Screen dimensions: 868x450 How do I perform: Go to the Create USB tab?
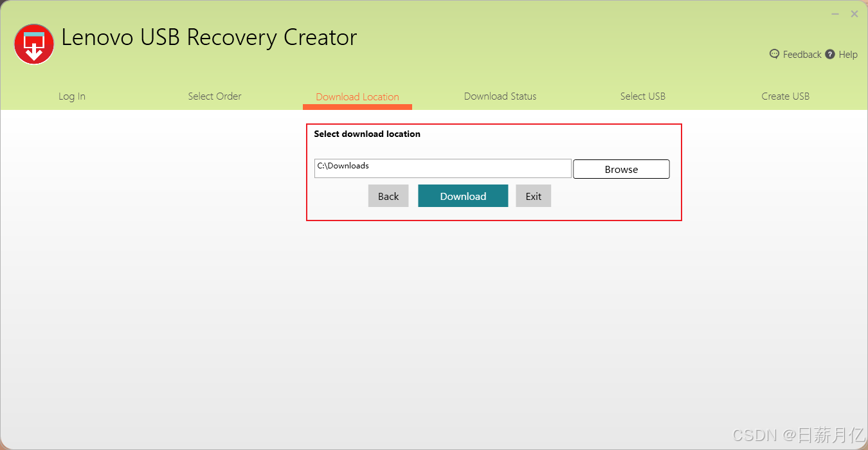point(786,96)
